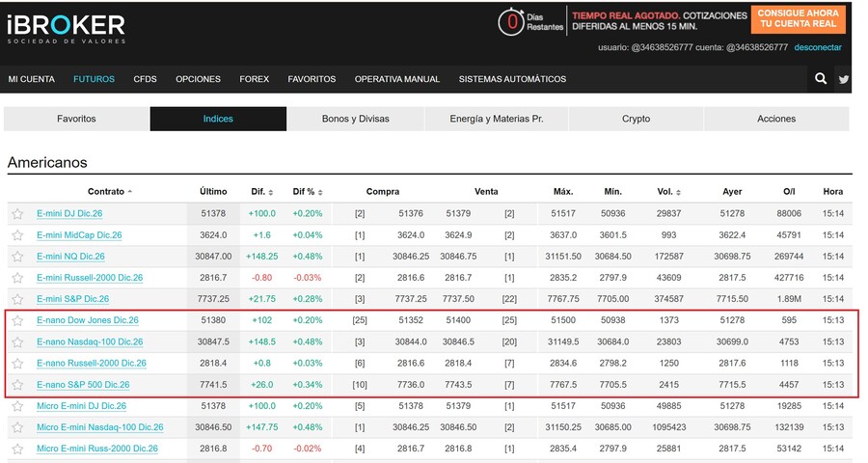
Task: Open CFDS menu
Action: pos(145,79)
